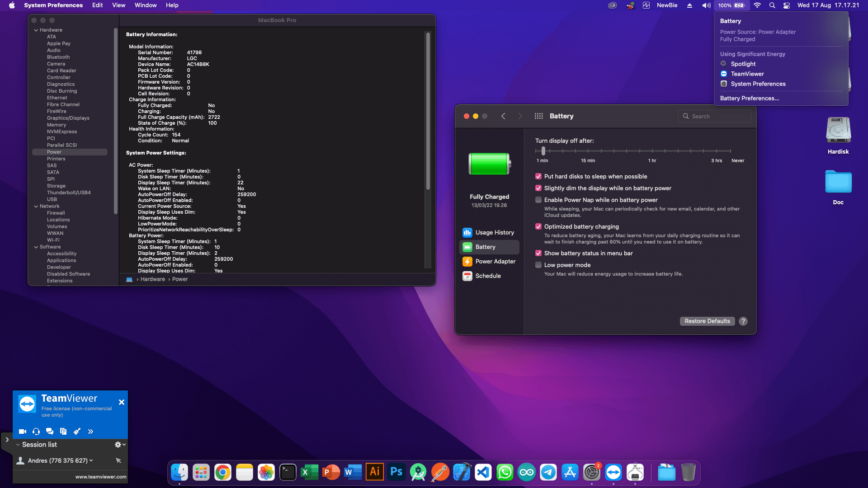Open the View menu
Viewport: 868px width, 488px height.
(118, 5)
